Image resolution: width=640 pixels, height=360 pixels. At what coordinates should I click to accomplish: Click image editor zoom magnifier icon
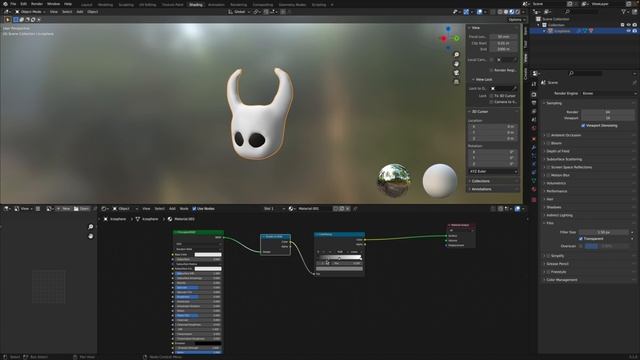click(x=91, y=227)
